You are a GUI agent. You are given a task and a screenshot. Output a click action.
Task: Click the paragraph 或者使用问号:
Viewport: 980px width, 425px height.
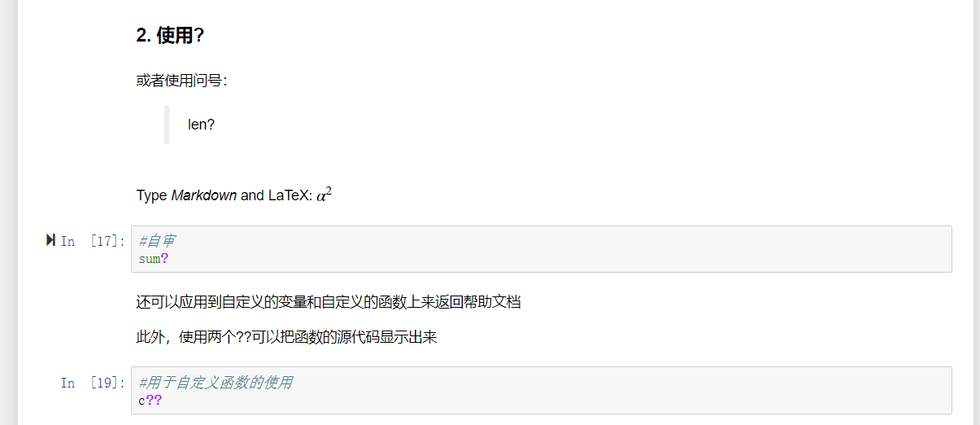tap(181, 81)
